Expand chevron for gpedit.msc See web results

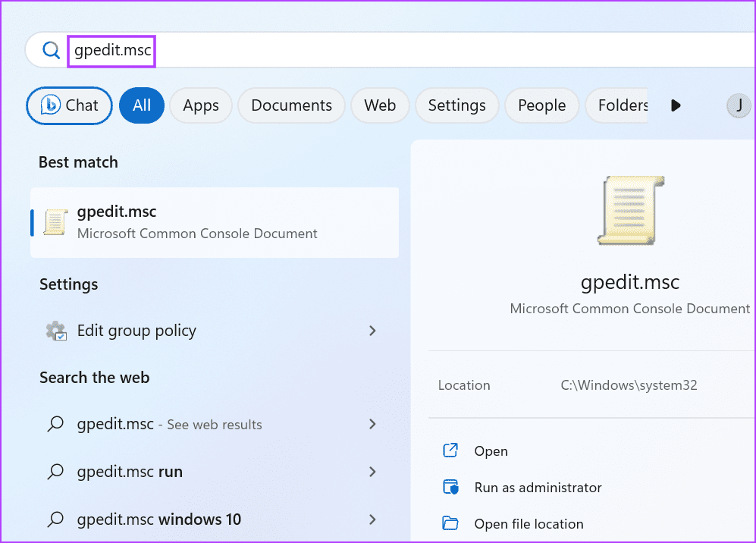tap(372, 425)
